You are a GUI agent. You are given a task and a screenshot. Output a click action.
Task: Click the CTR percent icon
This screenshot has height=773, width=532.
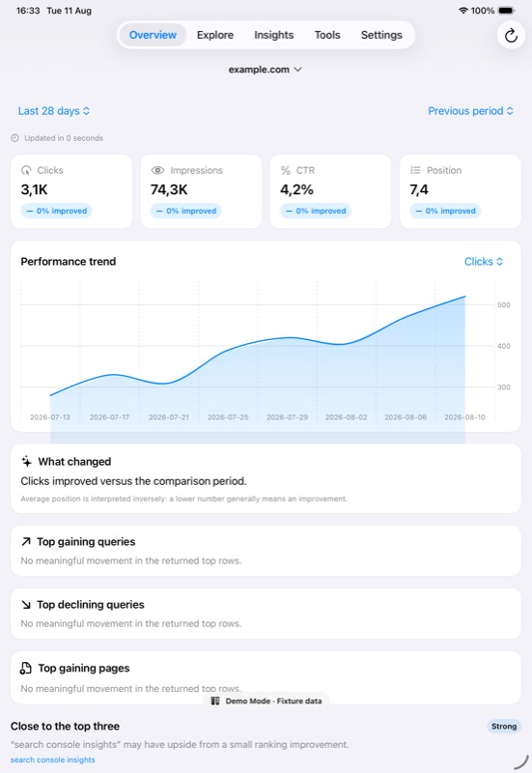click(x=285, y=171)
